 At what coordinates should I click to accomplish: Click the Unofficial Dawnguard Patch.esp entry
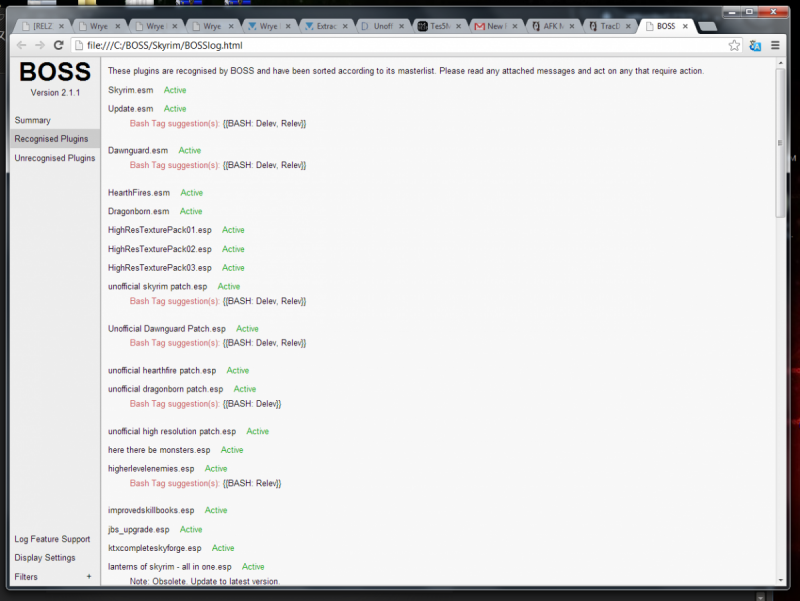pos(167,329)
